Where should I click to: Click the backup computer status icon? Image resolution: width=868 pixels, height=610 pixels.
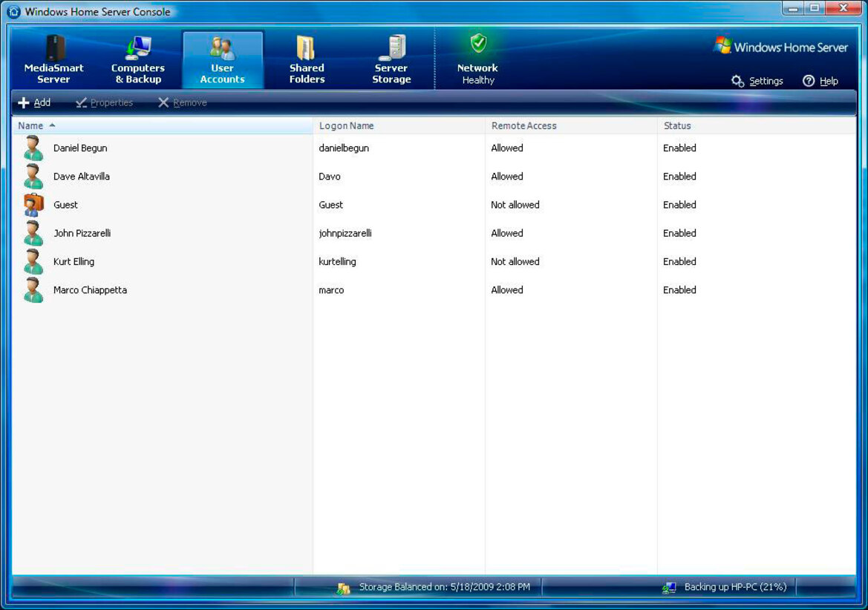669,588
